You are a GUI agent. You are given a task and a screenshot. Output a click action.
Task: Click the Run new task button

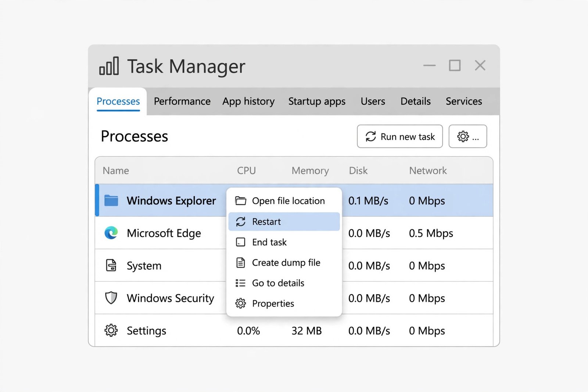point(400,136)
